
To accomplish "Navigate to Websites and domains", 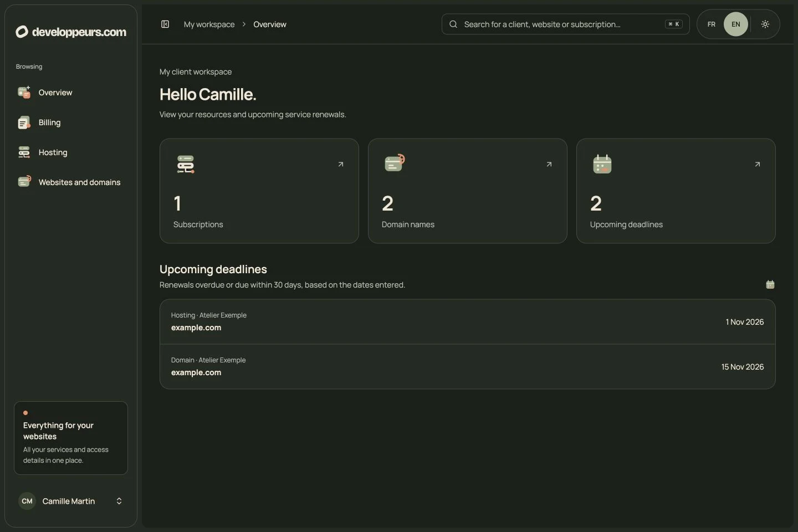I will [x=71, y=182].
